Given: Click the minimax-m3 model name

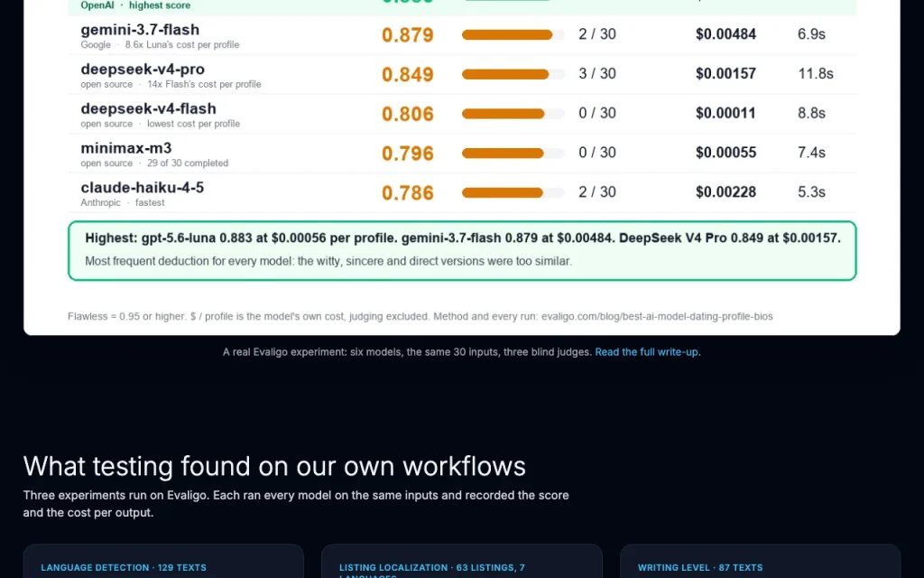Looking at the screenshot, I should [126, 148].
